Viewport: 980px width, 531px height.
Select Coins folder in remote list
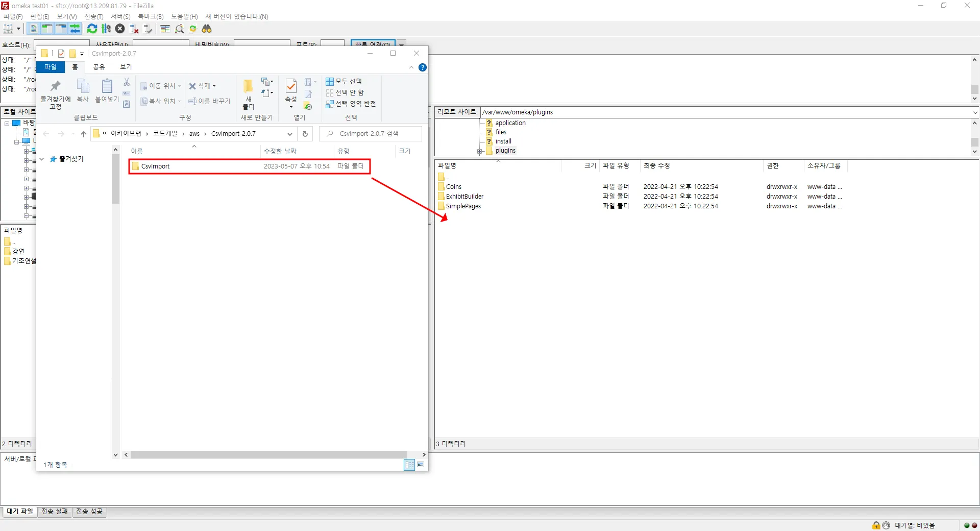tap(454, 187)
